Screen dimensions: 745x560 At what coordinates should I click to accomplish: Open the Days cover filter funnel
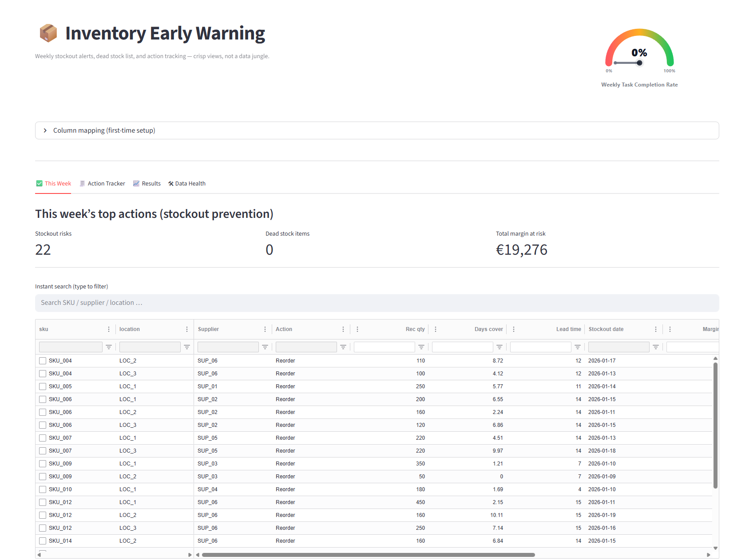tap(499, 347)
